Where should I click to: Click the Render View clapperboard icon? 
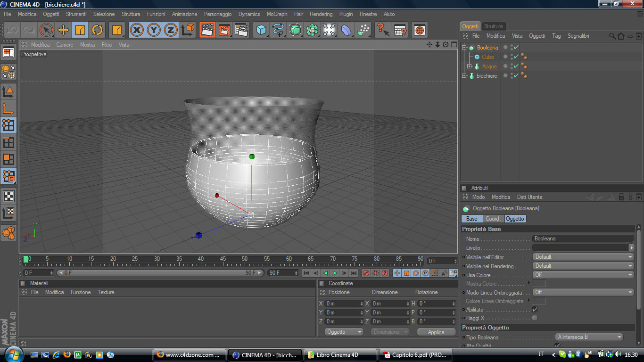coord(207,30)
